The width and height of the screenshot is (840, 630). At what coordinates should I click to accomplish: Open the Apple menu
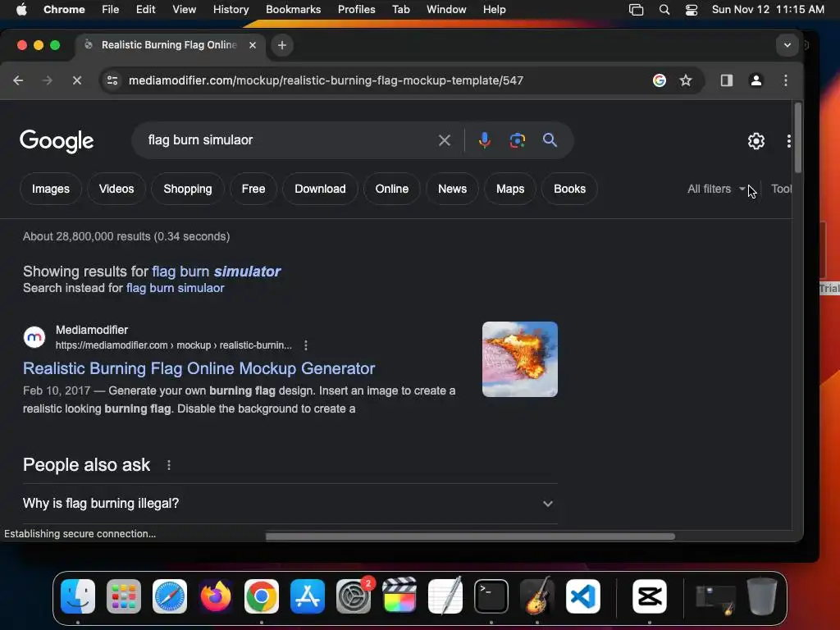(x=21, y=10)
